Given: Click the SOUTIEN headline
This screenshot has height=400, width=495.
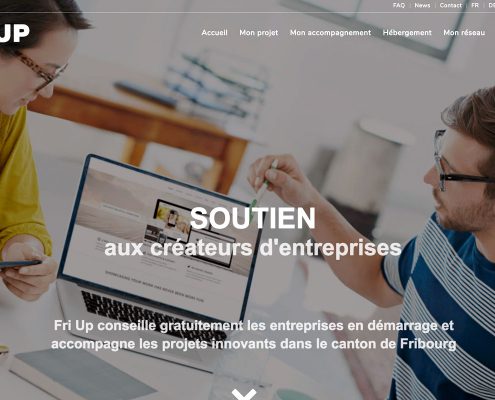Looking at the screenshot, I should (252, 218).
